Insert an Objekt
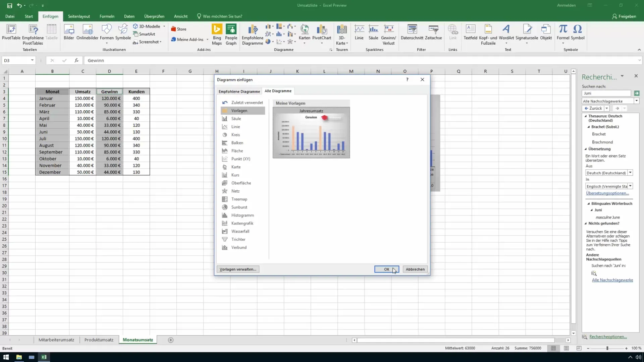 coord(546,32)
